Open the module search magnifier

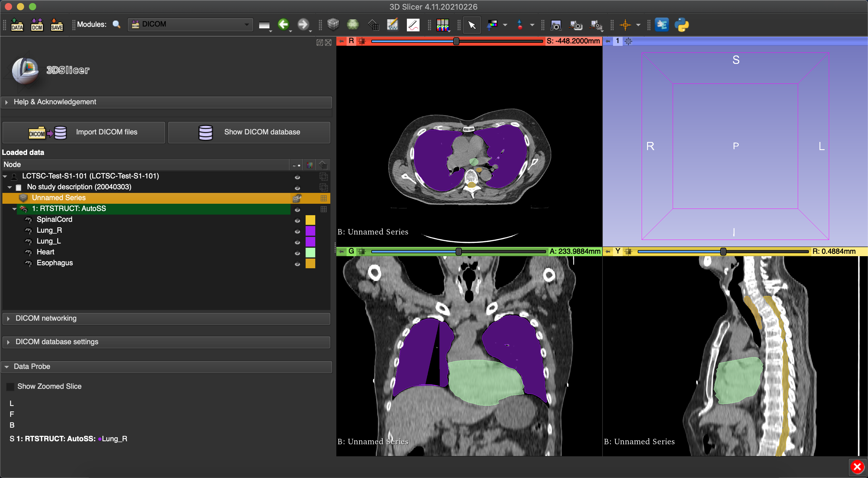tap(117, 24)
